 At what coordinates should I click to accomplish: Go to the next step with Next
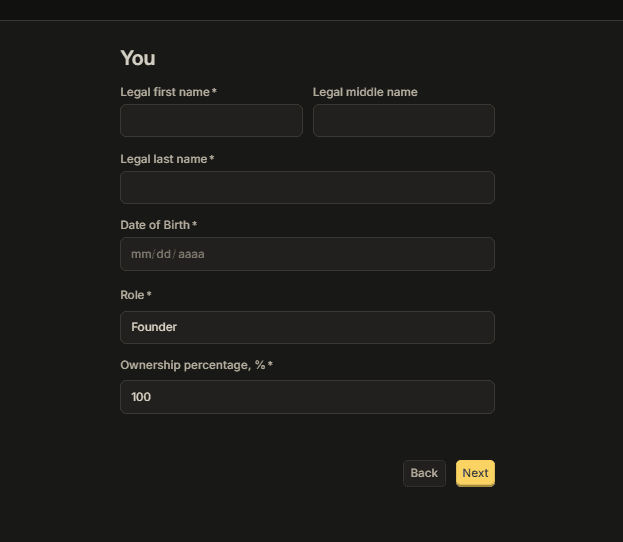click(x=475, y=473)
